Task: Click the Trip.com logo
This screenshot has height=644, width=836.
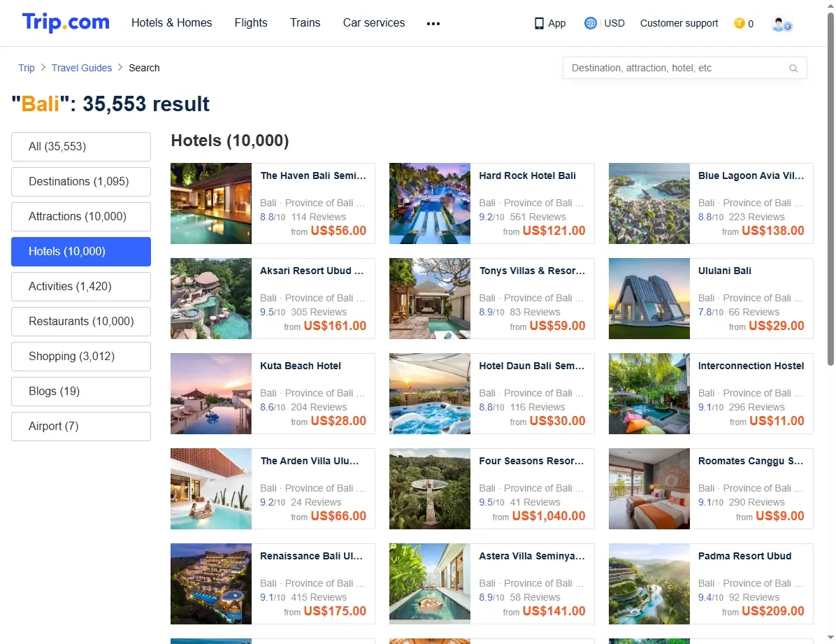Action: (x=66, y=22)
